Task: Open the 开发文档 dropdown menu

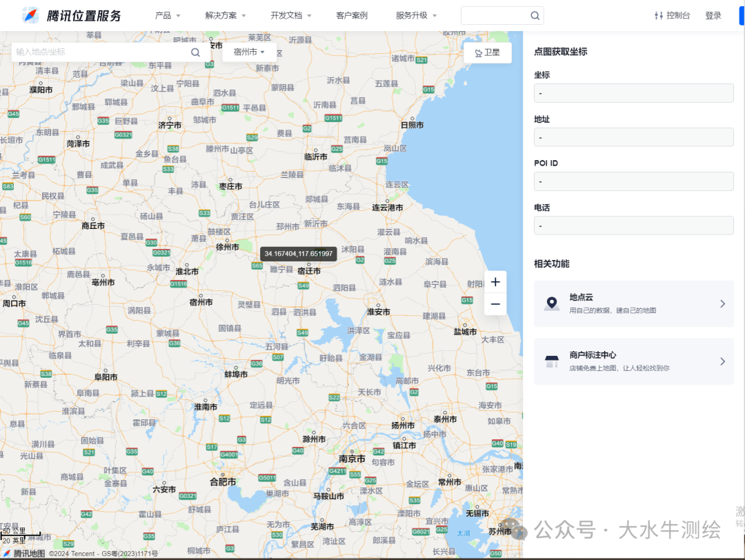Action: [x=291, y=16]
